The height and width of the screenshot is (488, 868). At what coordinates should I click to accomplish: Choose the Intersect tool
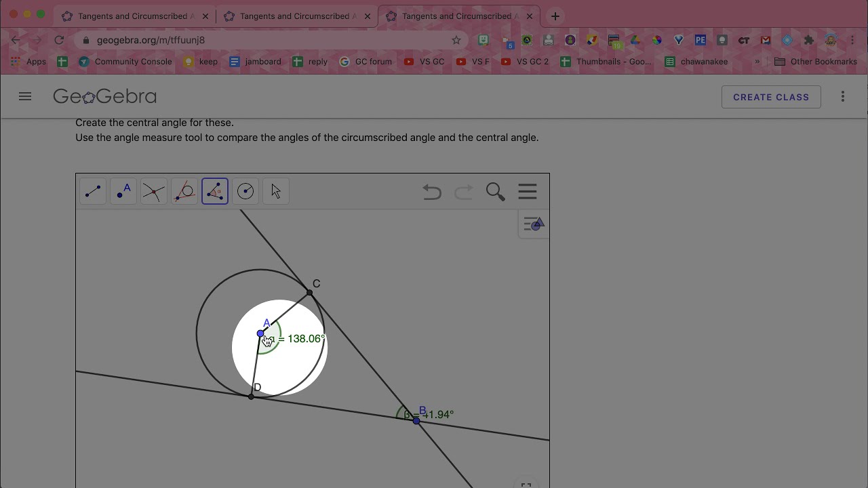pyautogui.click(x=154, y=192)
